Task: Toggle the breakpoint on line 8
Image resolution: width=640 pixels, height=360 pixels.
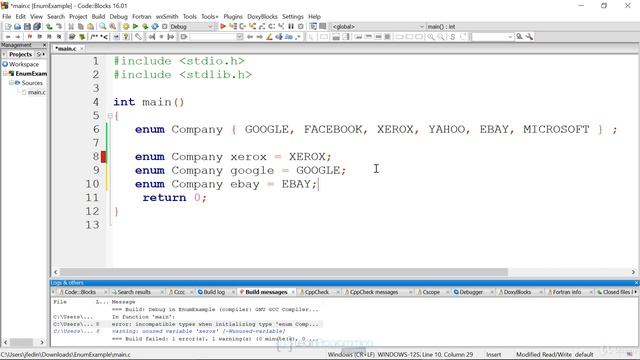Action: 104,157
